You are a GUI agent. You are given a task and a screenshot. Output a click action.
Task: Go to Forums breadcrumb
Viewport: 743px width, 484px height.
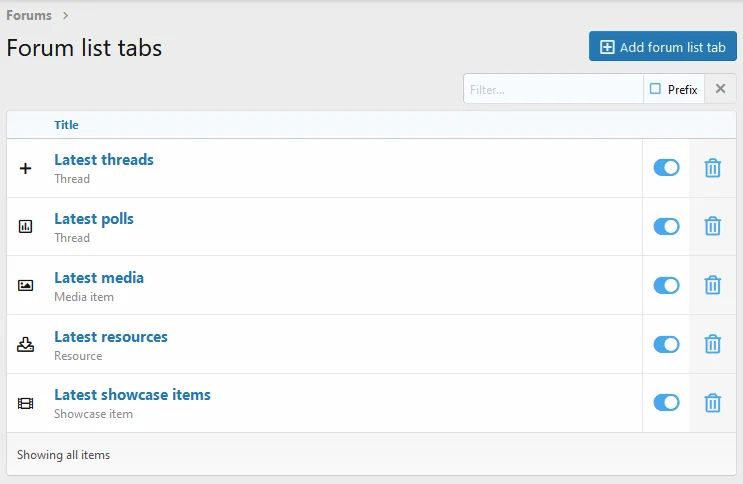29,15
